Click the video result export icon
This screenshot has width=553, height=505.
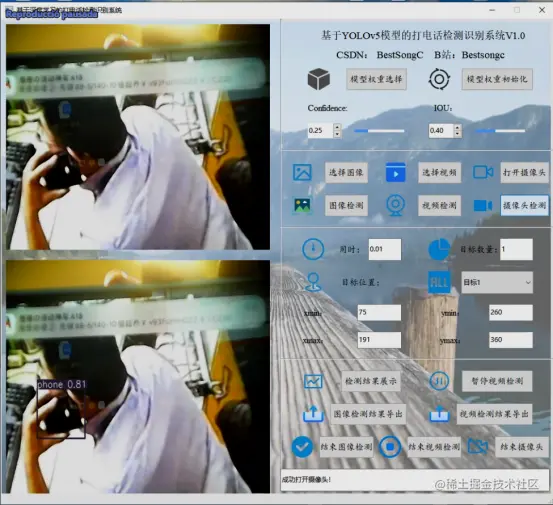pyautogui.click(x=439, y=414)
